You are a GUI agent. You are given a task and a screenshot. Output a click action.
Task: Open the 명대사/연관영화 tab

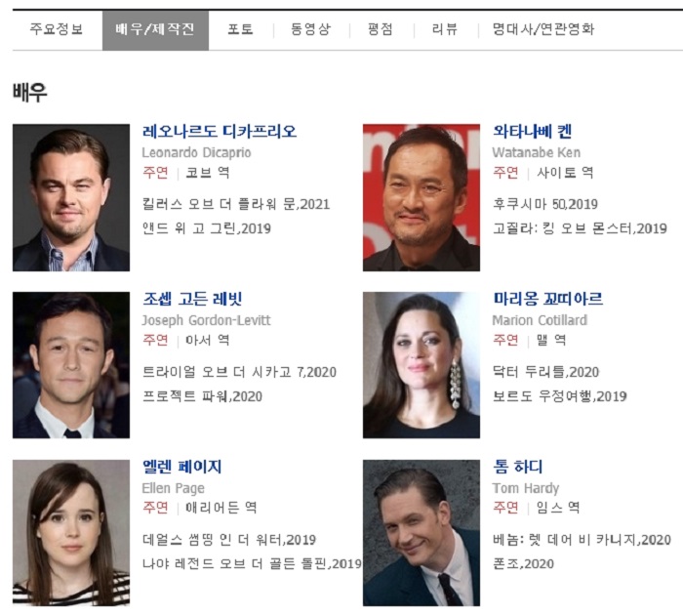tap(543, 29)
